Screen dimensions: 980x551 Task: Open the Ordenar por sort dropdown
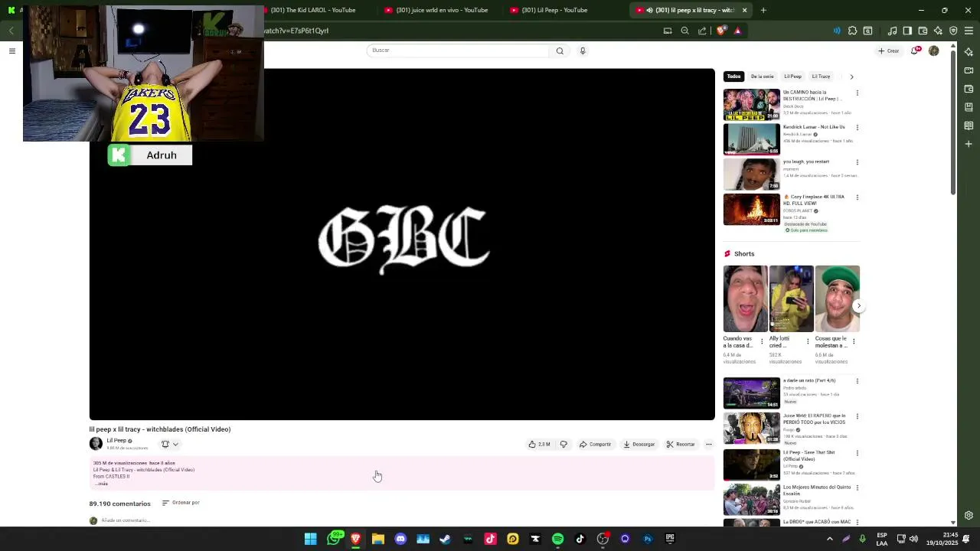click(x=181, y=503)
